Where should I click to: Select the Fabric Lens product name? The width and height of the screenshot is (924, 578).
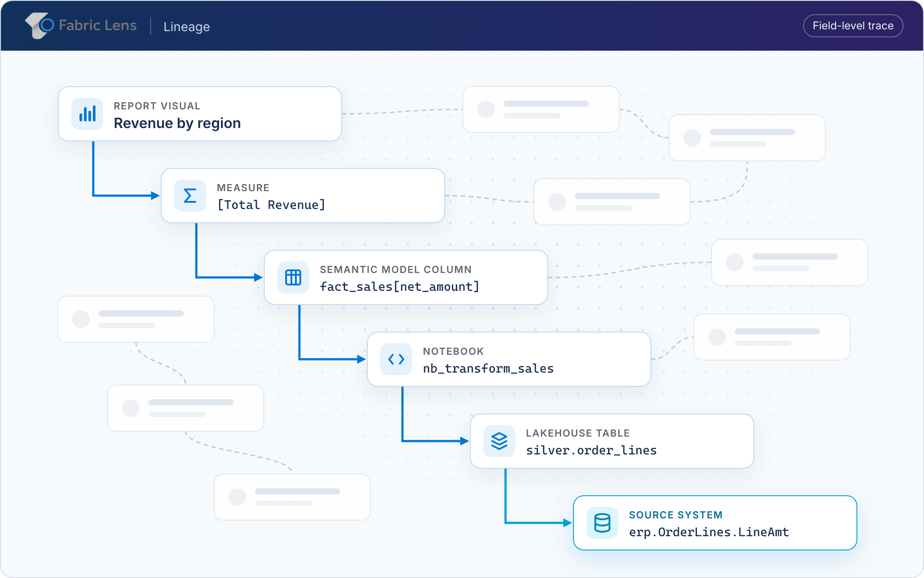coord(98,25)
